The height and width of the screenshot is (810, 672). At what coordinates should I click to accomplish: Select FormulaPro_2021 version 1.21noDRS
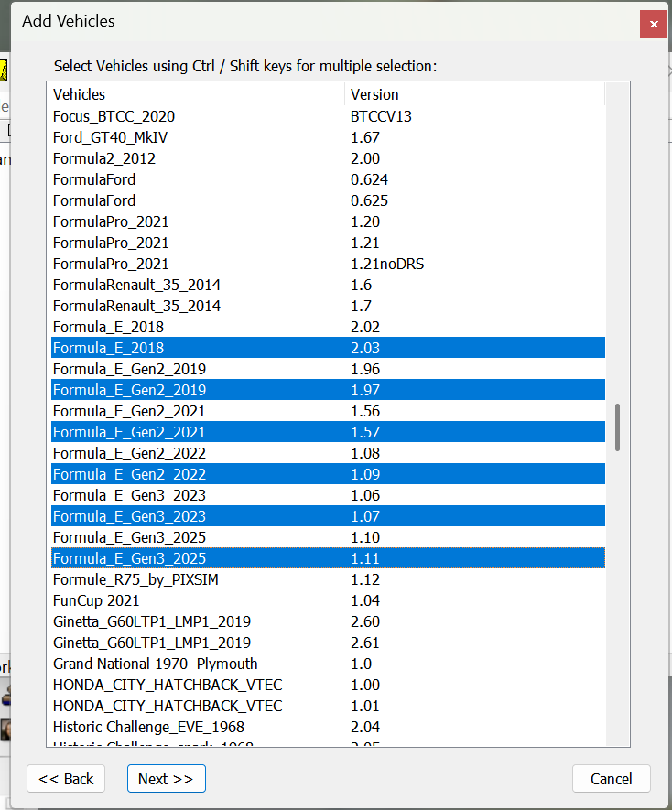[x=329, y=264]
